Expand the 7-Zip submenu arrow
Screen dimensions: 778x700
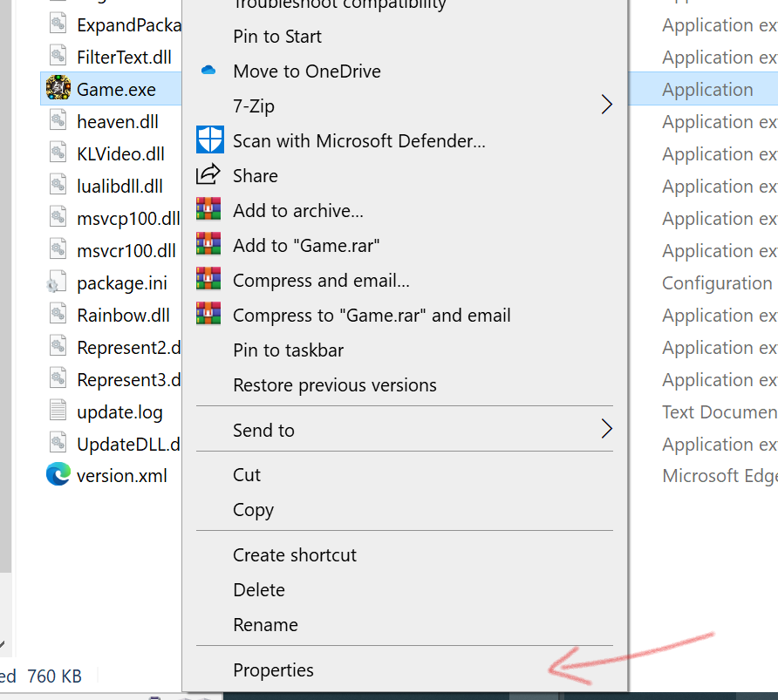coord(606,105)
